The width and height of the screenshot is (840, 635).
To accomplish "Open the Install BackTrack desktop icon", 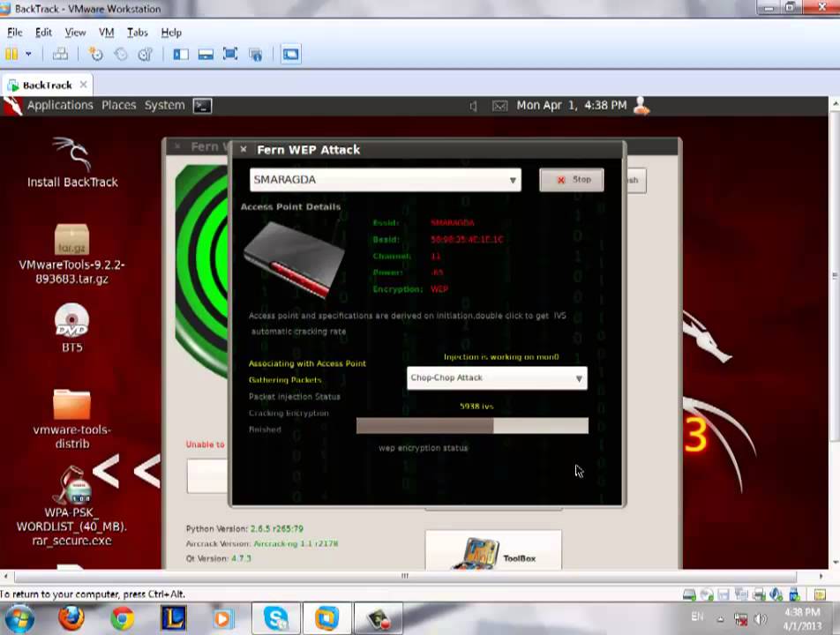I will (x=72, y=163).
